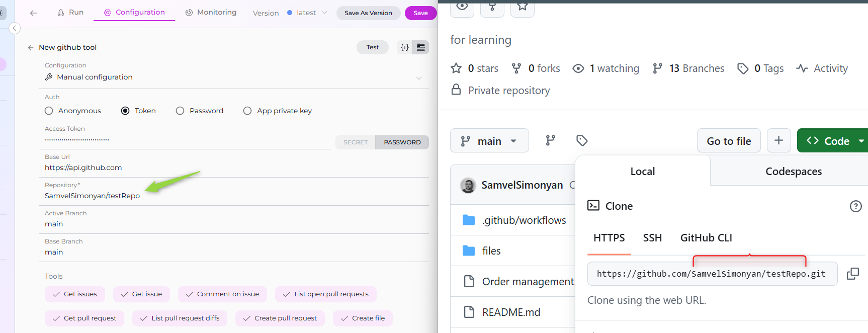This screenshot has width=868, height=333.
Task: Click Go to file button
Action: tap(729, 141)
